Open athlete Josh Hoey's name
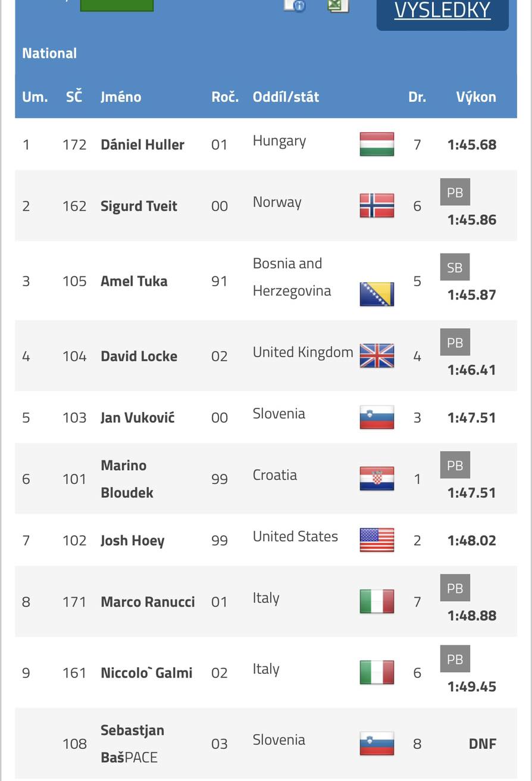The image size is (532, 781). [132, 541]
